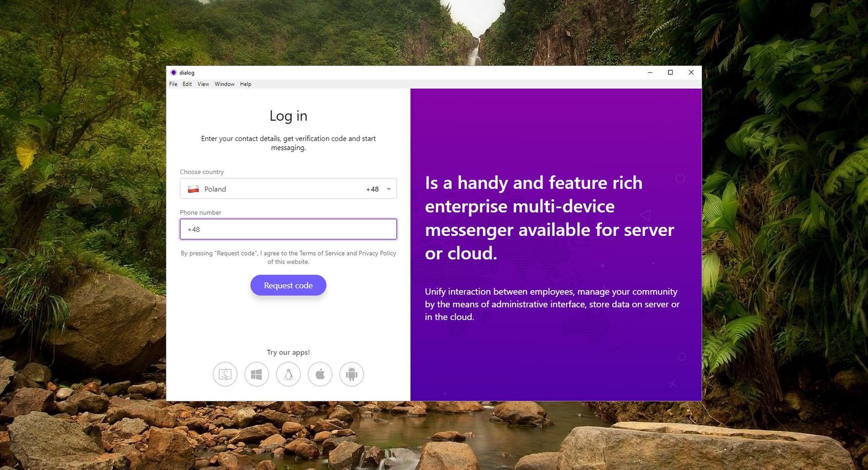
Task: Click the 'Unify interaction between employees' paragraph
Action: 552,304
